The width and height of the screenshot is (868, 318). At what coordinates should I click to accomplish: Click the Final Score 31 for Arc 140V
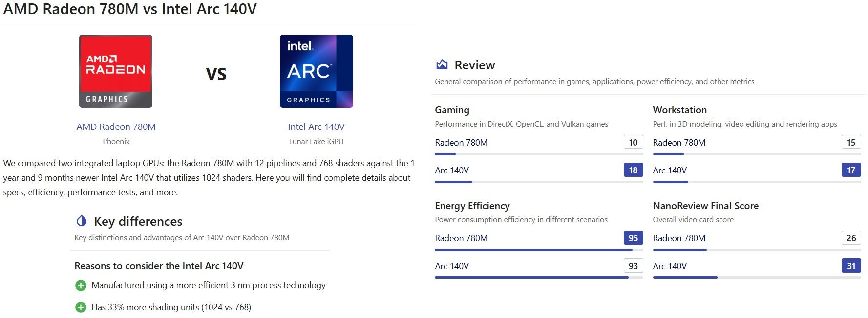click(851, 266)
